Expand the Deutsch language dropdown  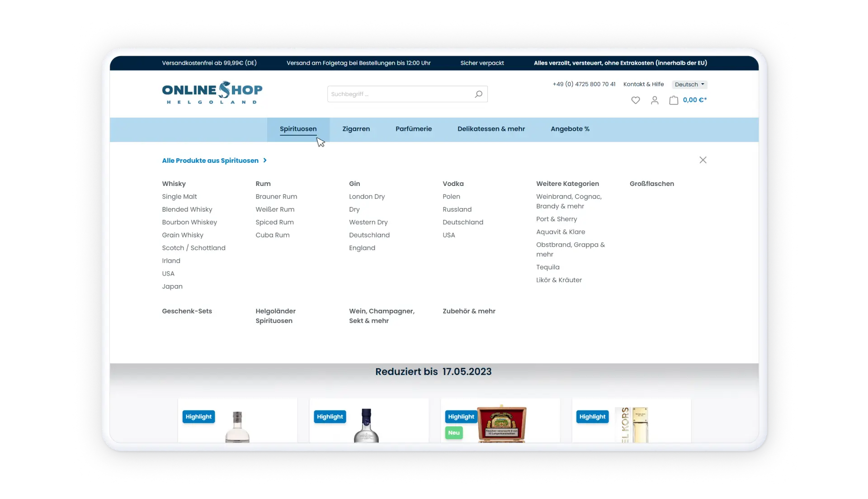[689, 85]
